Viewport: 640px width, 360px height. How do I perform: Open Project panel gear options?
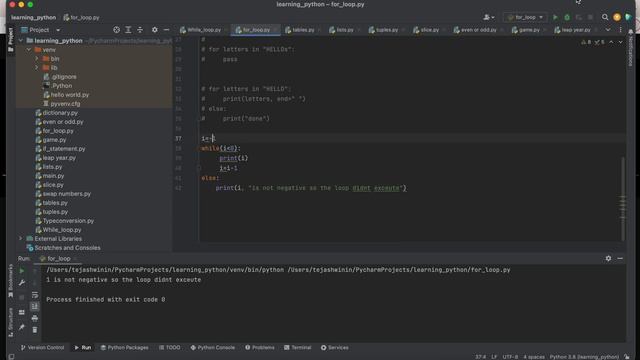pos(154,30)
